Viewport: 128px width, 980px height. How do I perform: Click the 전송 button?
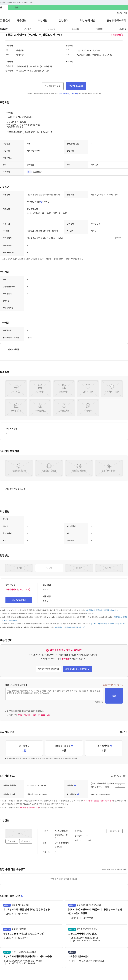coord(114,696)
